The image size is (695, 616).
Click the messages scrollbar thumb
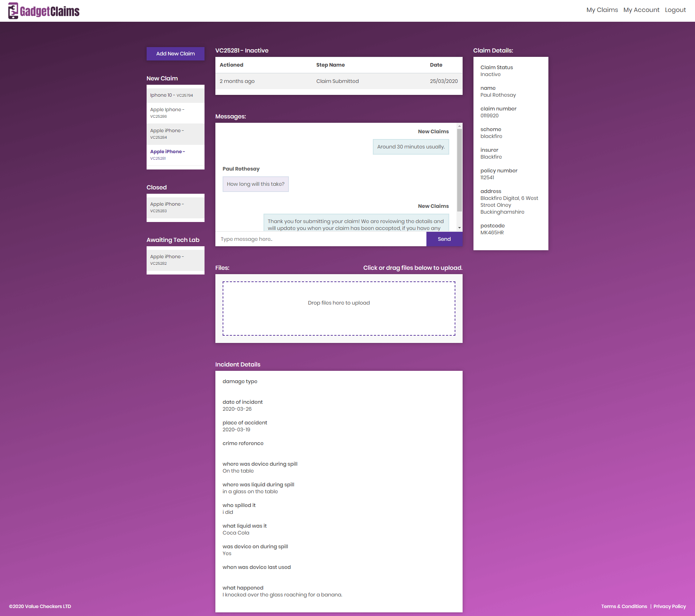[459, 170]
